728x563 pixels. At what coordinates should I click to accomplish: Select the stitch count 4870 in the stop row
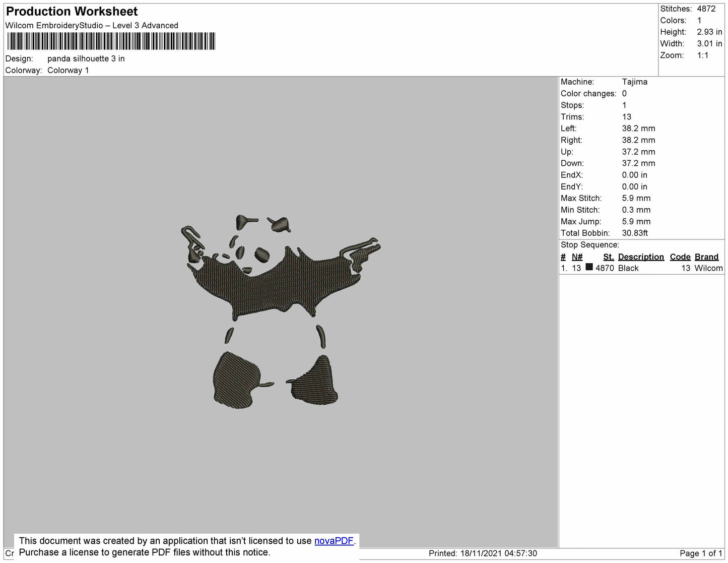(605, 268)
